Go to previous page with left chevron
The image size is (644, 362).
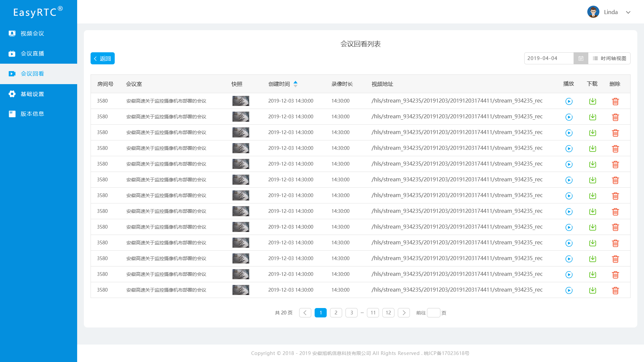(305, 313)
